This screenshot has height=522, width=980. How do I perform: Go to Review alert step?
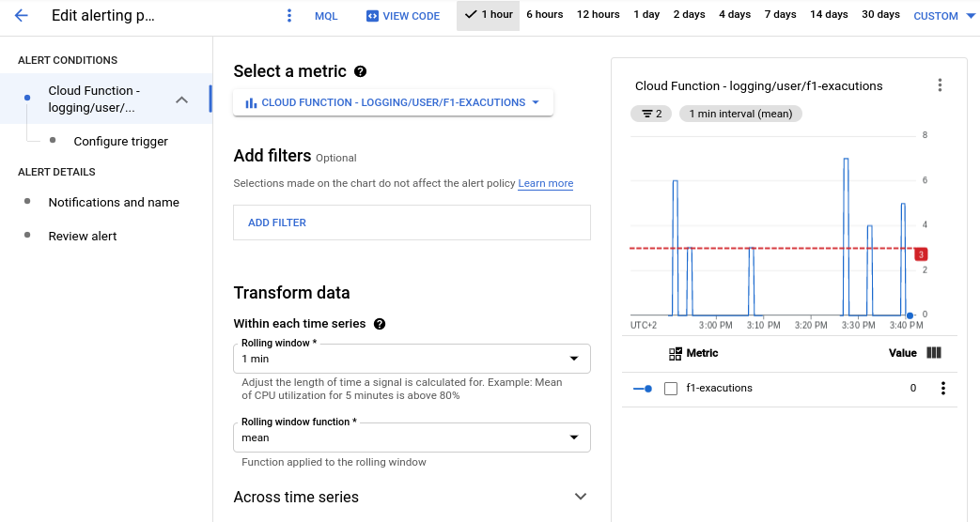[83, 236]
